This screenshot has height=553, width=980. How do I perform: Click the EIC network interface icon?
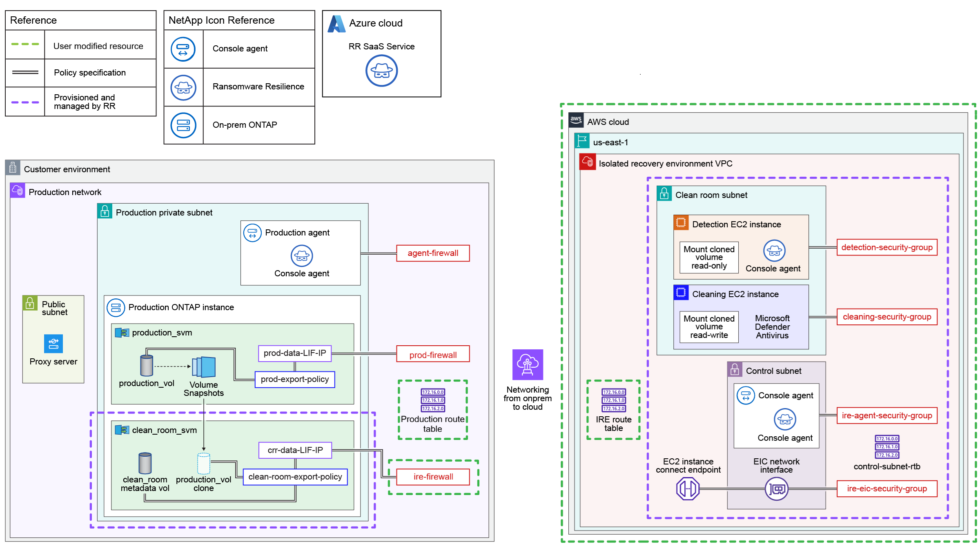tap(776, 489)
